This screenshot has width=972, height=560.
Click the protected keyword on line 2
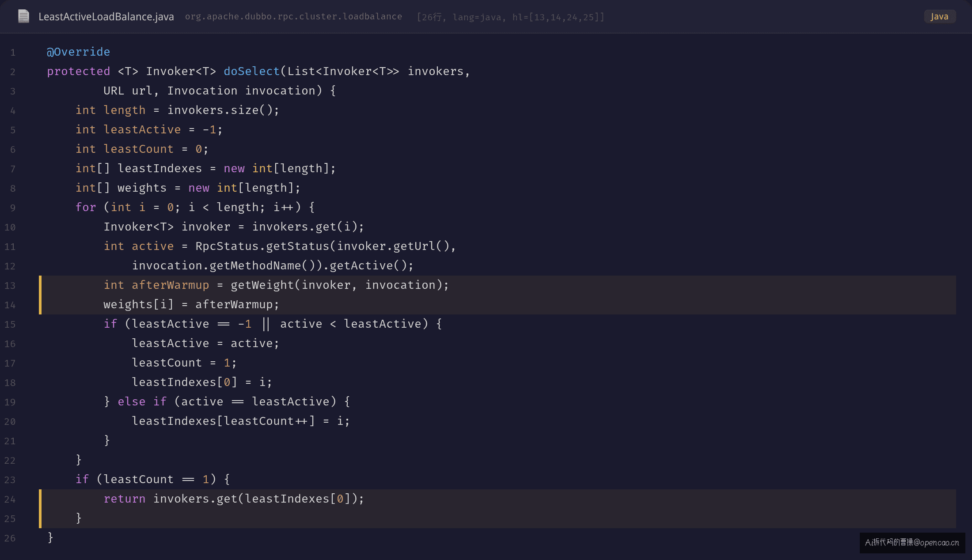(78, 71)
